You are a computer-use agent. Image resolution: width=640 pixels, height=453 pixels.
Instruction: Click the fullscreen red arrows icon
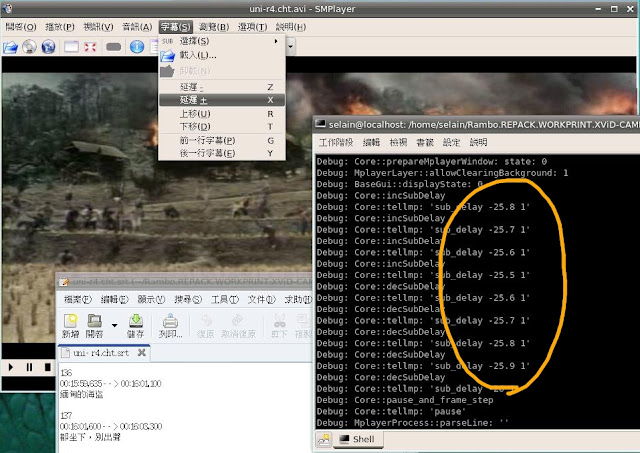click(90, 47)
